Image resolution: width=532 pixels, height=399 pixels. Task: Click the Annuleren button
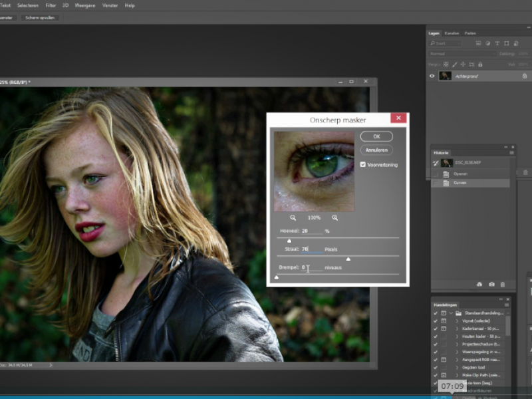coord(376,150)
